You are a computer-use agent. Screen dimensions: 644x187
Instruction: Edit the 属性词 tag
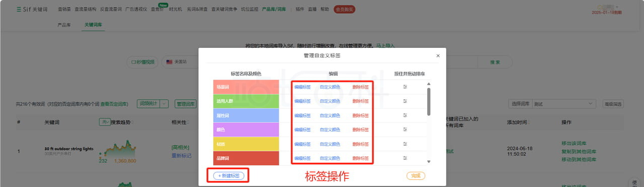click(302, 115)
